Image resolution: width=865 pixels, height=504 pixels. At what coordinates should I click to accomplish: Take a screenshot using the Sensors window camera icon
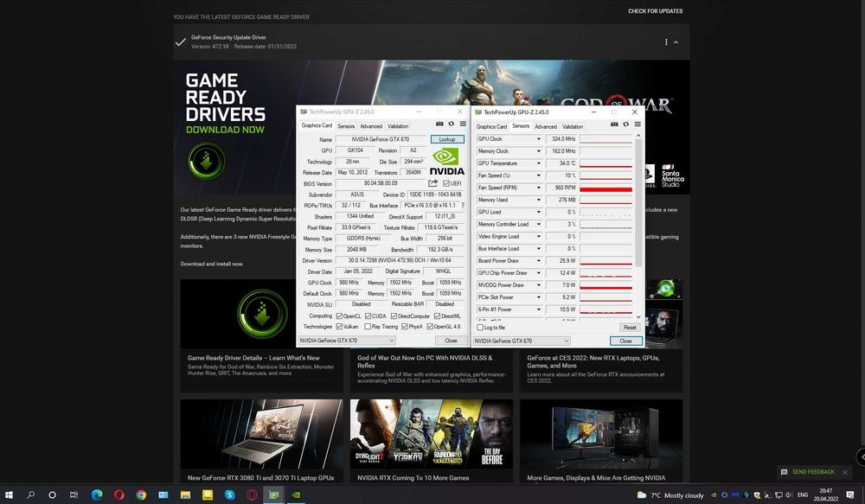614,124
